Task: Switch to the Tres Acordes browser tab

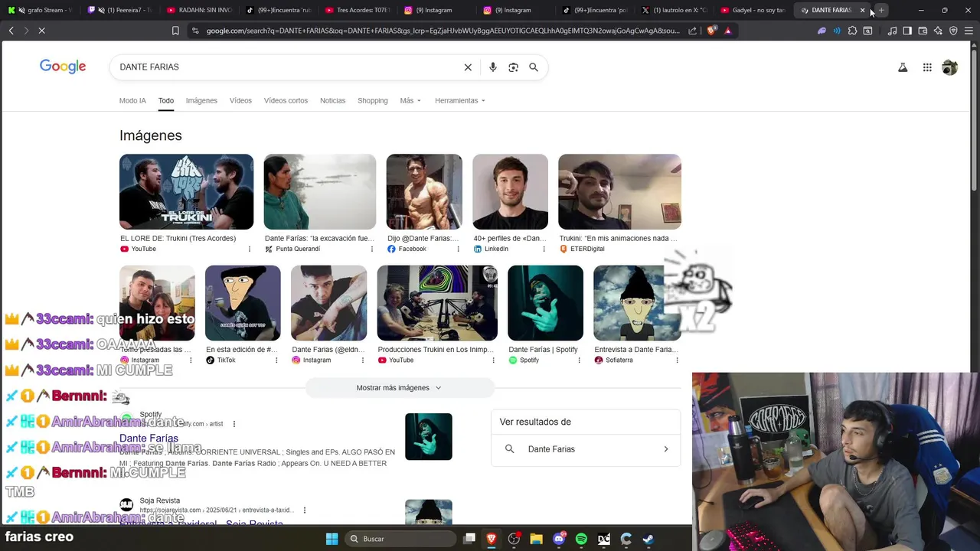Action: pos(358,10)
